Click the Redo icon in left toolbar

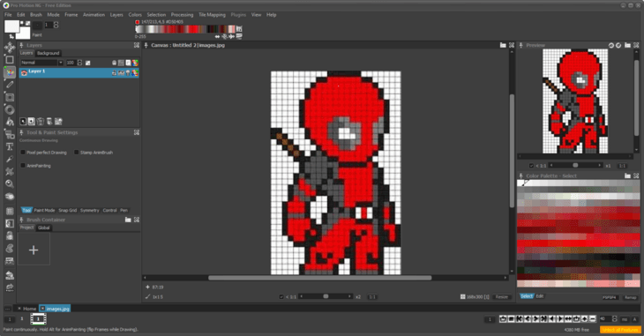(x=10, y=287)
